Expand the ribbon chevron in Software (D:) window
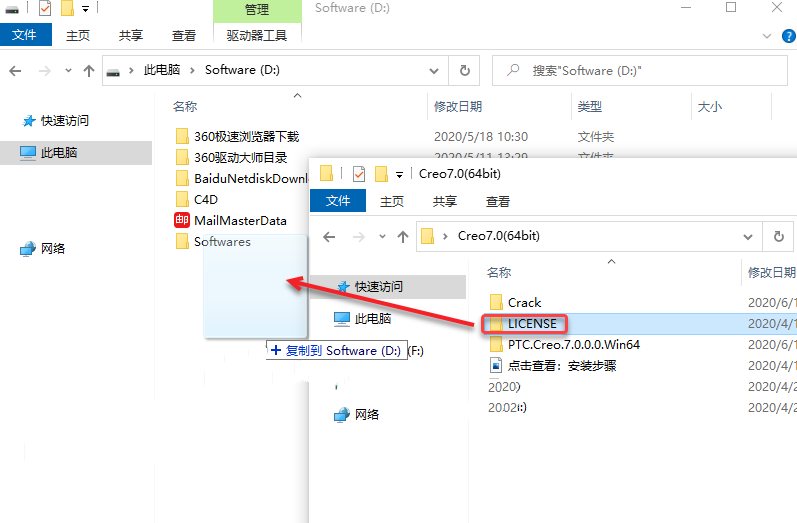Image resolution: width=797 pixels, height=523 pixels. click(767, 36)
